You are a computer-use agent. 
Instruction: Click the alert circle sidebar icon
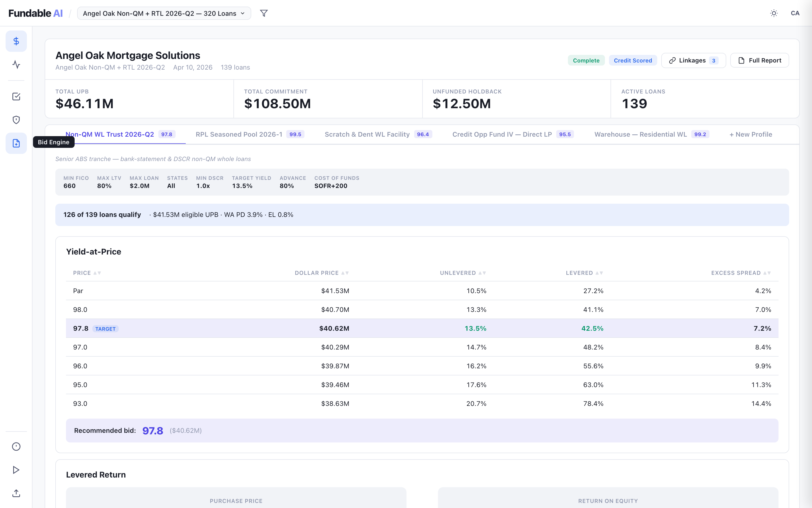click(x=16, y=447)
